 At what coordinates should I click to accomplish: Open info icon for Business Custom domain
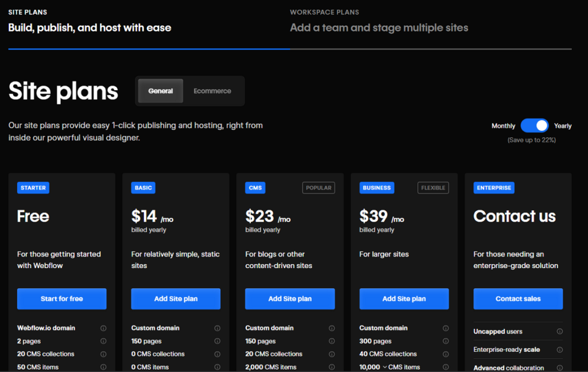446,328
